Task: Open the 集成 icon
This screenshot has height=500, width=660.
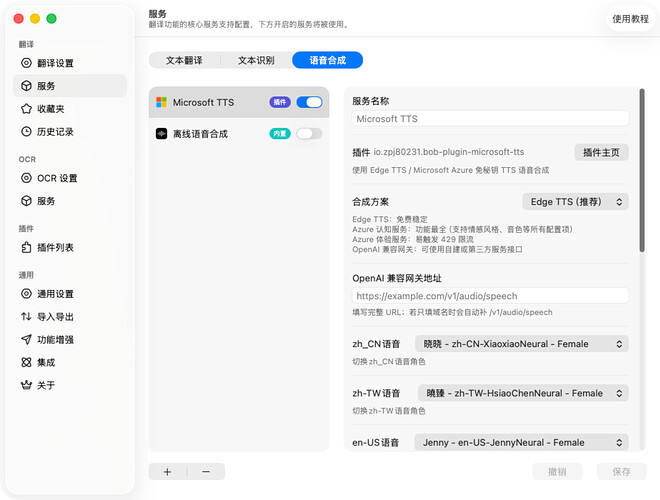Action: point(26,362)
